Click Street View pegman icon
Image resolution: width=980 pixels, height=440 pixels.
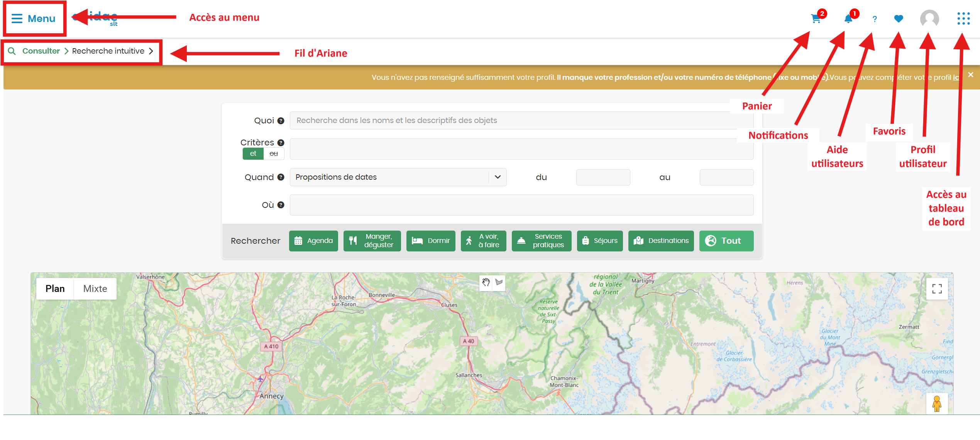pyautogui.click(x=937, y=403)
